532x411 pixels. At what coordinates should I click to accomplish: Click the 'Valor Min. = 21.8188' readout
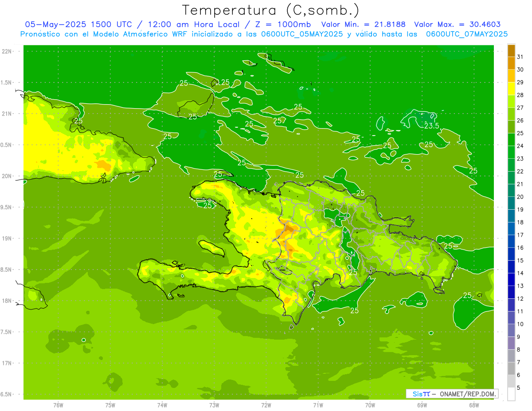coord(363,24)
